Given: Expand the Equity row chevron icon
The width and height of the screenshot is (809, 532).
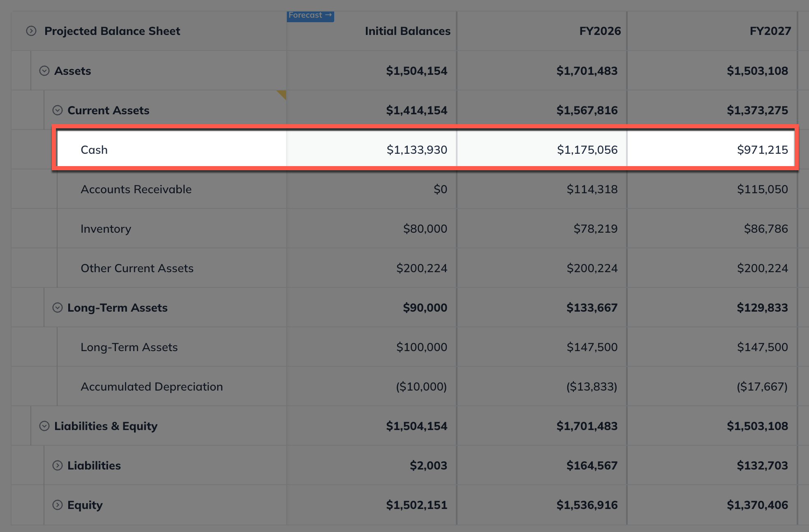Looking at the screenshot, I should point(58,504).
